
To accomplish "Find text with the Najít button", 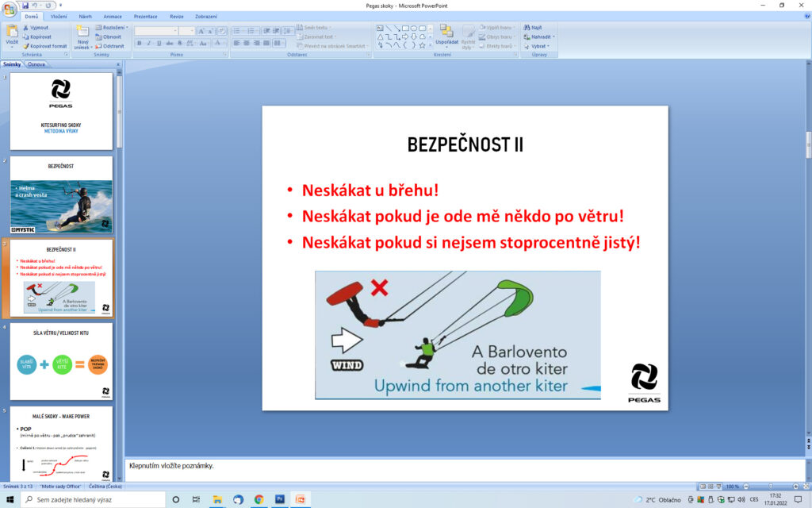I will pyautogui.click(x=532, y=28).
